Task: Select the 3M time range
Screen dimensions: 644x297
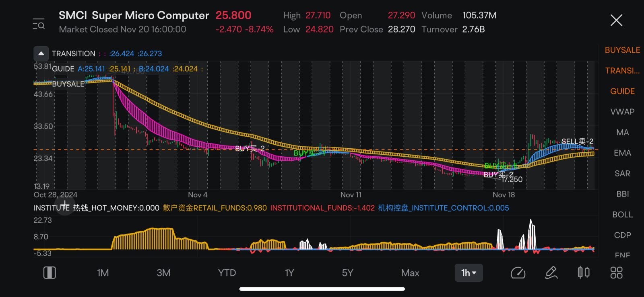Action: (163, 273)
